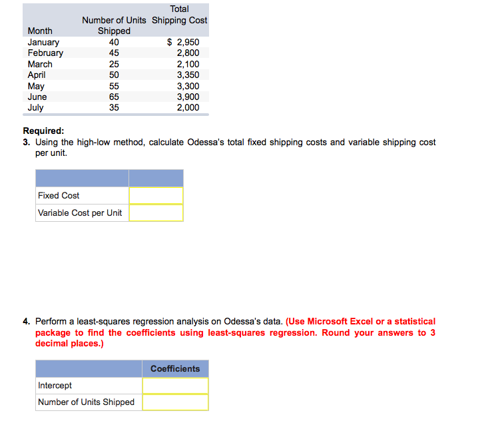Click the Coefficients column header

175,368
